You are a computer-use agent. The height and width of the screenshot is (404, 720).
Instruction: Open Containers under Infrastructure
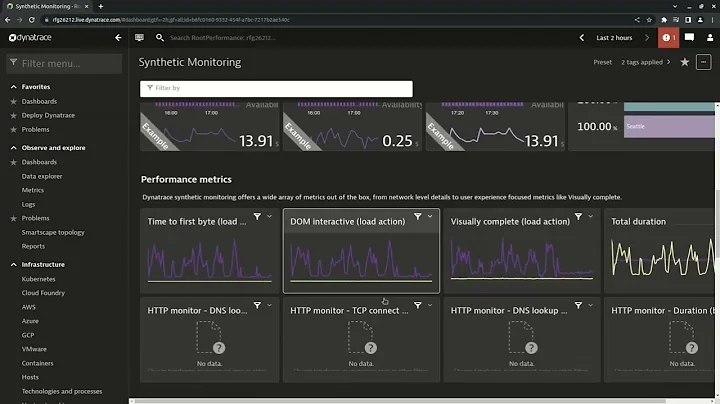[x=37, y=363]
